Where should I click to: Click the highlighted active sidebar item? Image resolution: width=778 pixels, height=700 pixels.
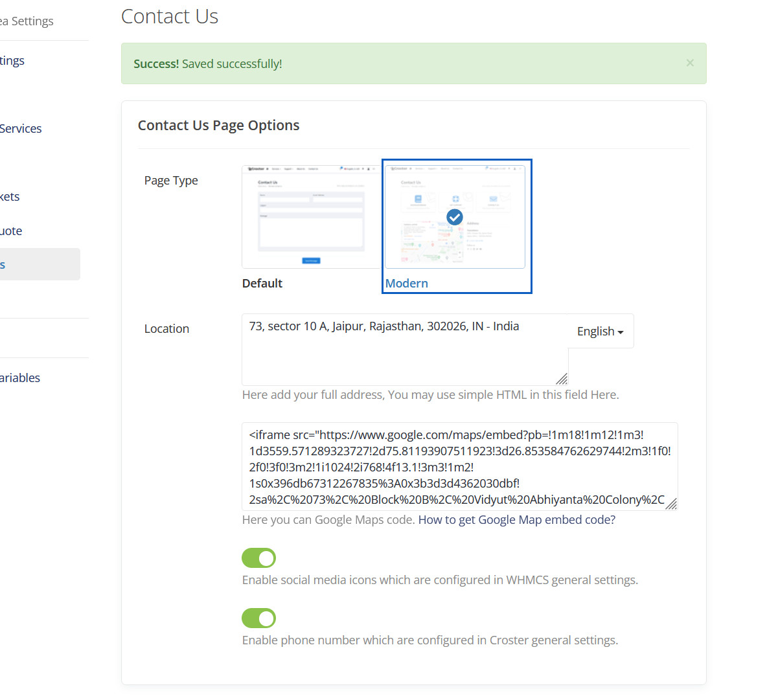tap(38, 264)
